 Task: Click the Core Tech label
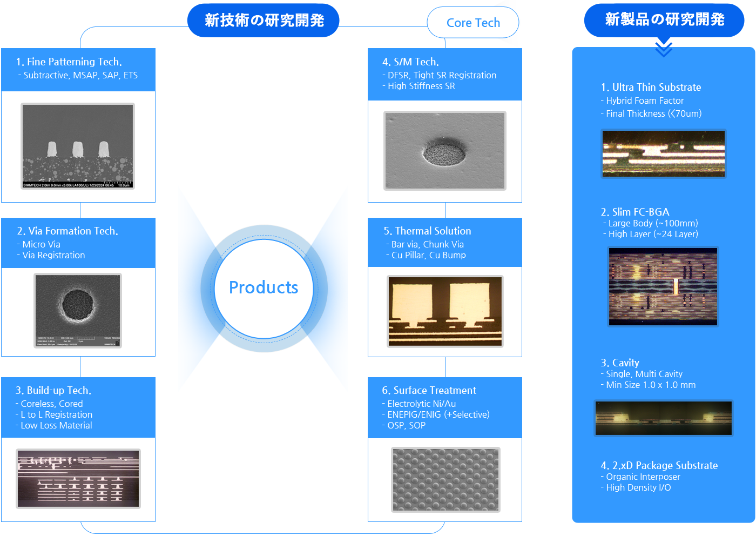point(473,22)
